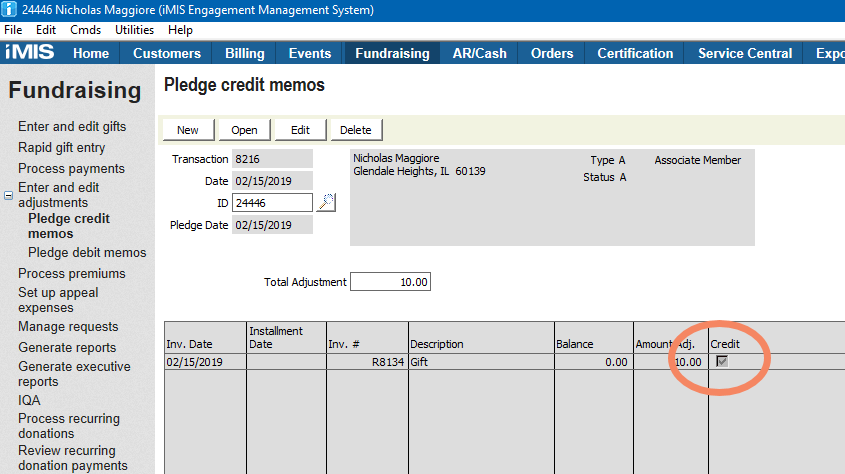
Task: Select the Gift invoice row description
Action: coord(480,362)
